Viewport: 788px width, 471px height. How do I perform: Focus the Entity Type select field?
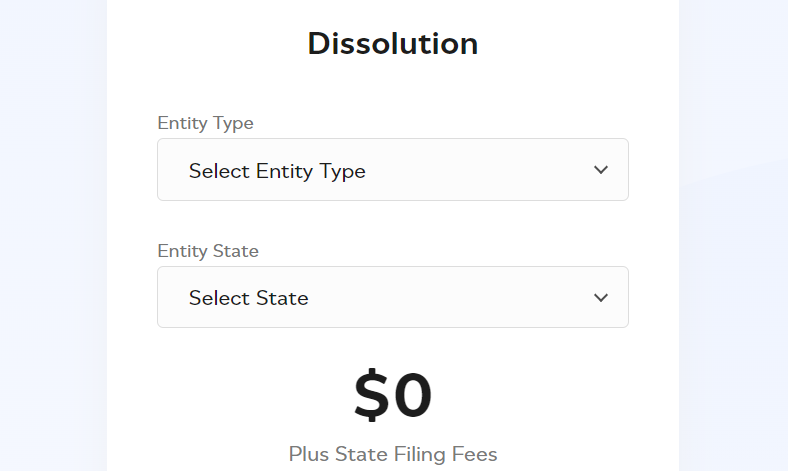(x=392, y=170)
